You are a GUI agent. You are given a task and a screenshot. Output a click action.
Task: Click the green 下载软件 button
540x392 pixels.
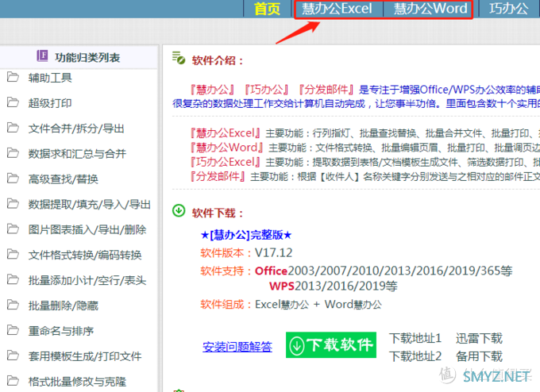point(331,345)
